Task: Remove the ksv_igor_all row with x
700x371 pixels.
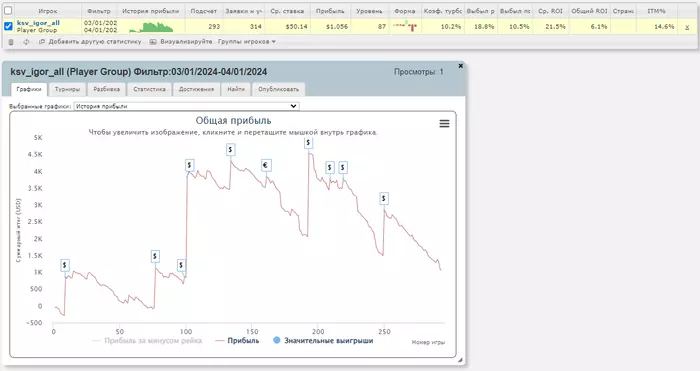Action: 687,27
